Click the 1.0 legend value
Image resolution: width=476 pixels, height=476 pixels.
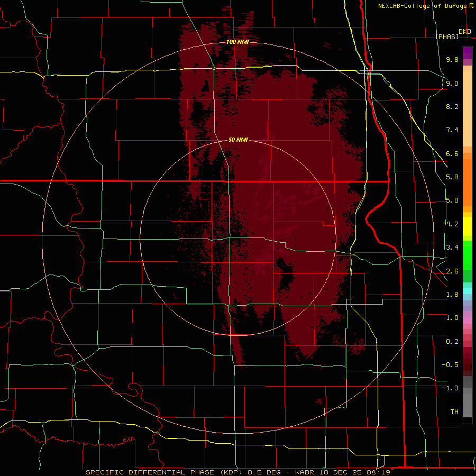[452, 318]
